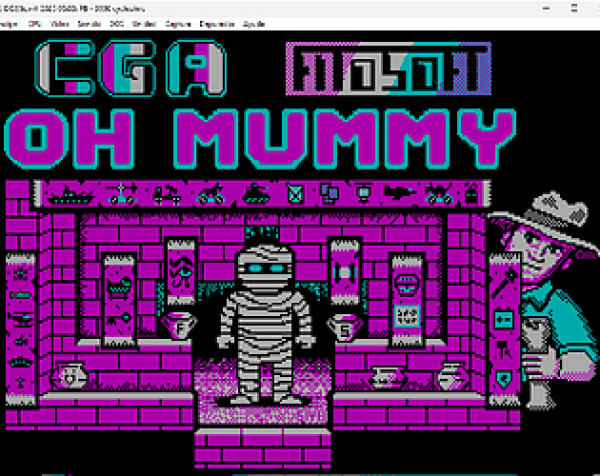Open the Principal menu at far left
The height and width of the screenshot is (476, 600).
pyautogui.click(x=8, y=24)
